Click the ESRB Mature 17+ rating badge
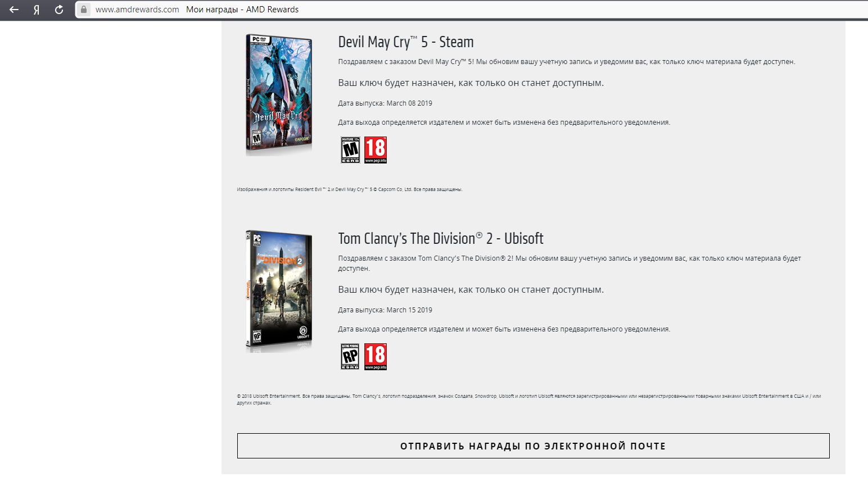The width and height of the screenshot is (868, 477). 350,150
